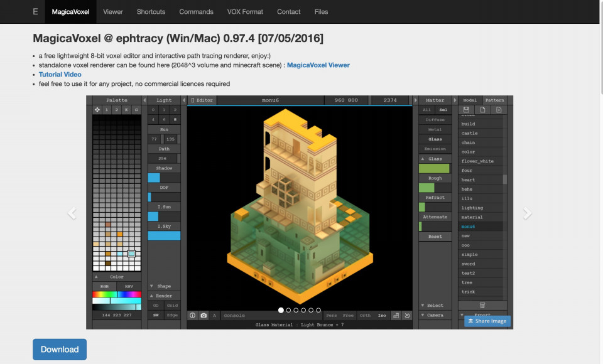Viewport: 603px width, 364px height.
Task: Select the Iso camera mode
Action: [x=382, y=315]
